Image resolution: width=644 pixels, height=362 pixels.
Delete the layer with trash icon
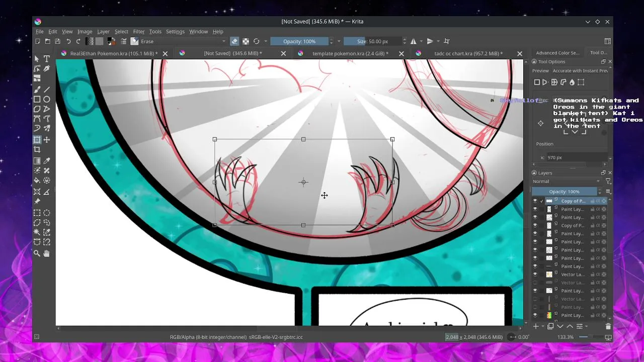click(x=608, y=326)
